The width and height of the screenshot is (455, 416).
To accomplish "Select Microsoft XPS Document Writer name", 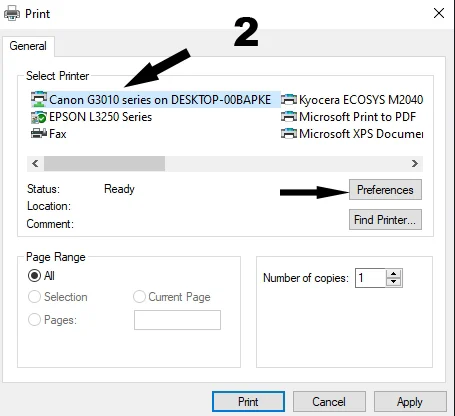I will [361, 134].
